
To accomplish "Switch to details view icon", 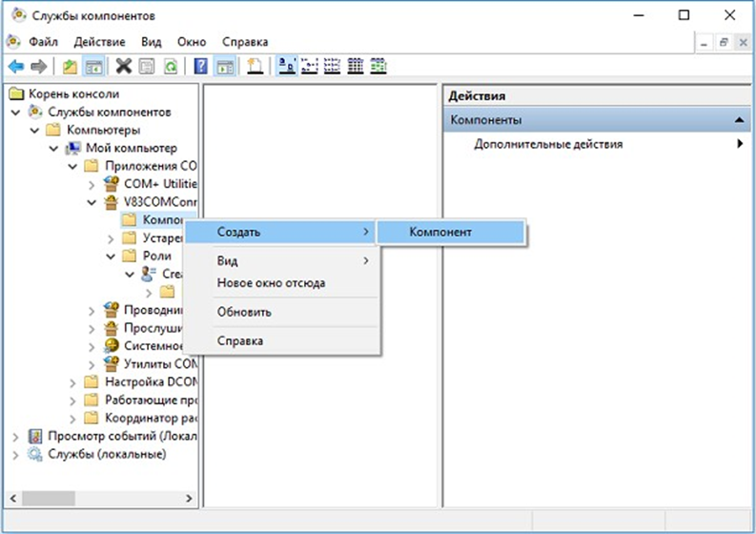I will pos(356,66).
